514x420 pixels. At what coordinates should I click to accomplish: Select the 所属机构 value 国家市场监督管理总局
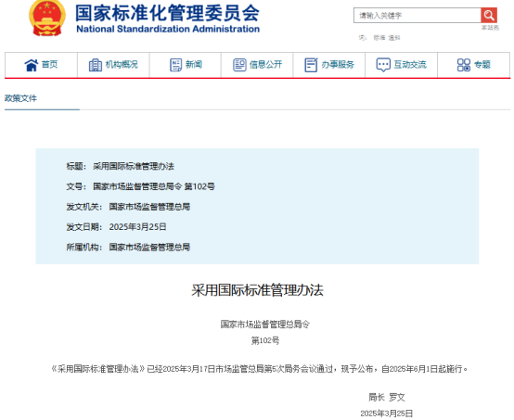tap(149, 247)
